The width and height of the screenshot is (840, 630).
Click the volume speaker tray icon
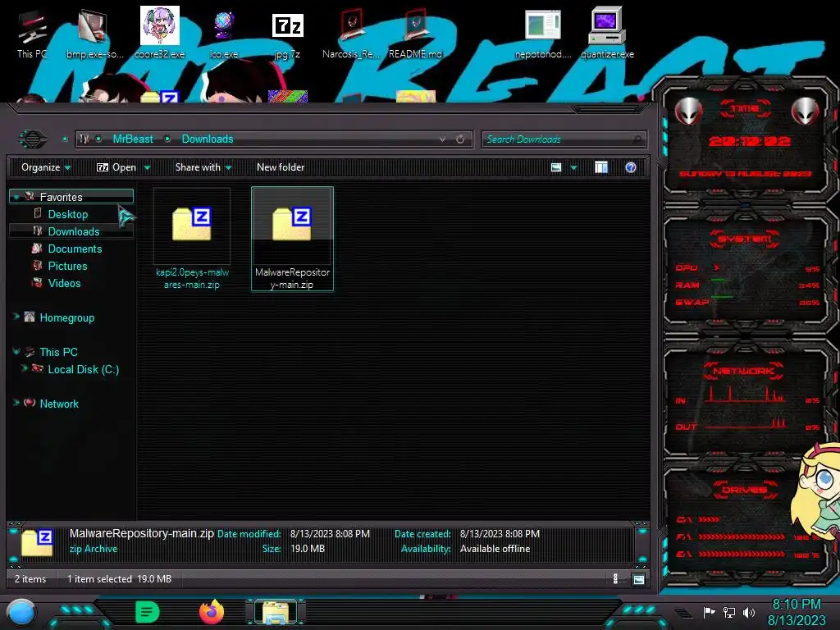click(749, 612)
